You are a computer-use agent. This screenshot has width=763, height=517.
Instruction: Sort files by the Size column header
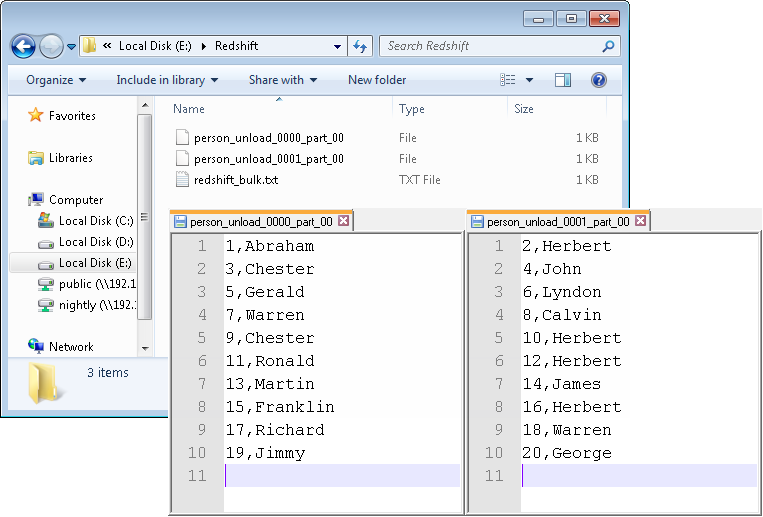(524, 109)
